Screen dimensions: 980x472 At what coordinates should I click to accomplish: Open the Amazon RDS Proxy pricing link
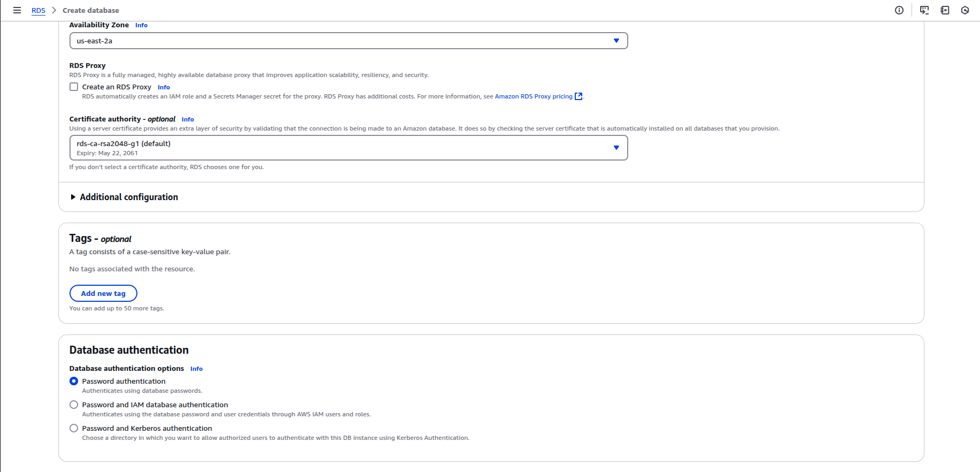click(x=533, y=96)
